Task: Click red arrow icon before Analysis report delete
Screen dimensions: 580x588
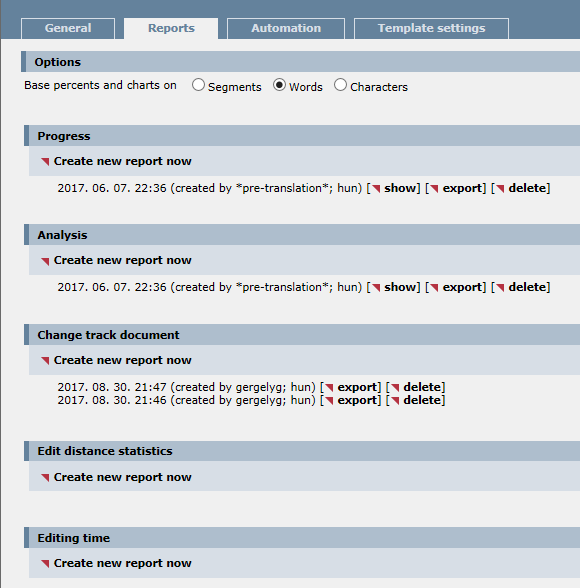Action: [500, 288]
